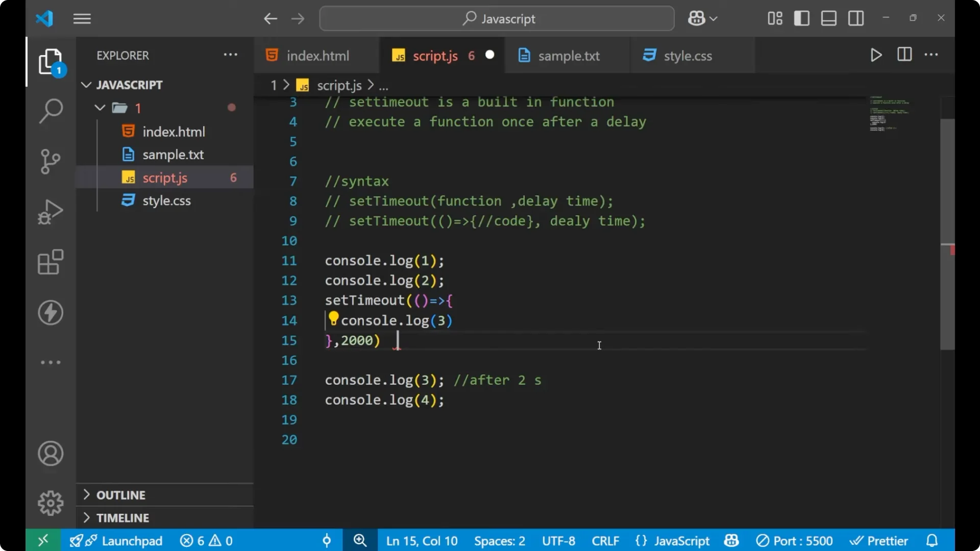Viewport: 980px width, 551px height.
Task: Toggle the primary sidebar visibility
Action: pos(801,18)
